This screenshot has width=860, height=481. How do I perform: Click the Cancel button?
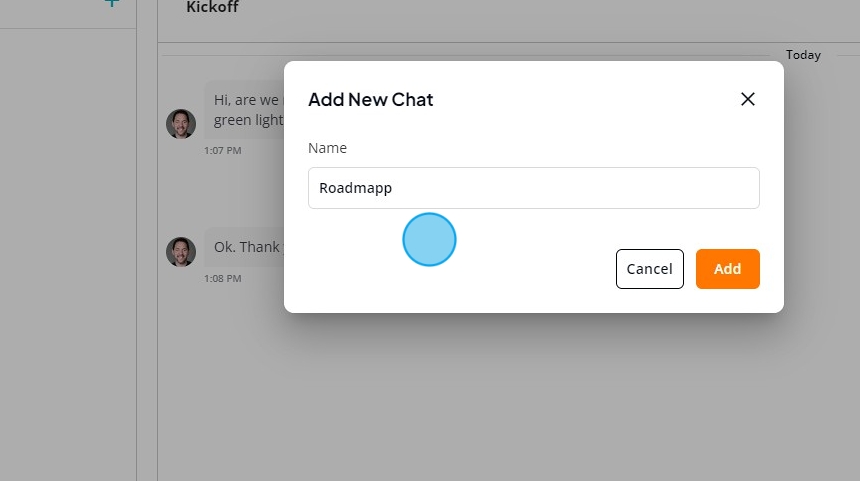(649, 269)
